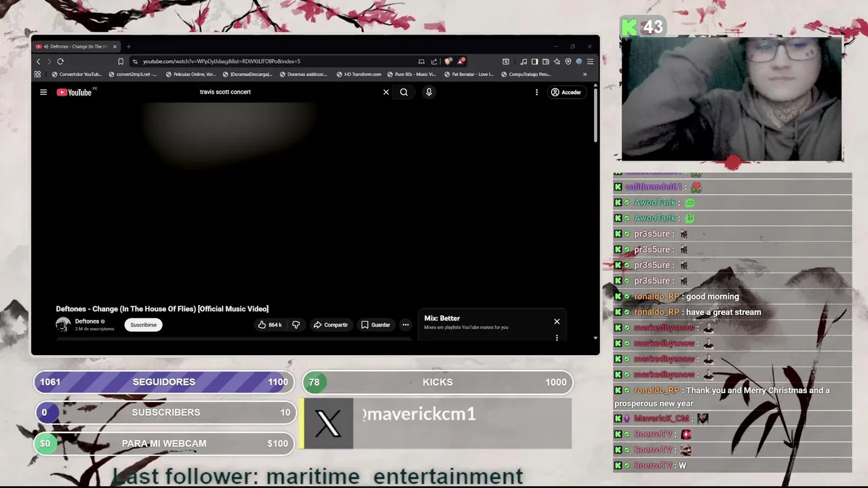Save video with Guardar button

tap(376, 325)
